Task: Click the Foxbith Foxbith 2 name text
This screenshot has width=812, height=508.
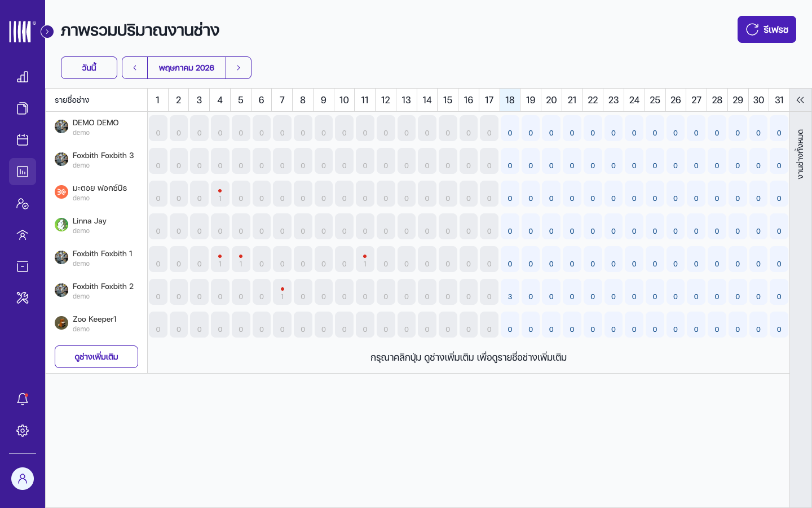Action: [103, 286]
